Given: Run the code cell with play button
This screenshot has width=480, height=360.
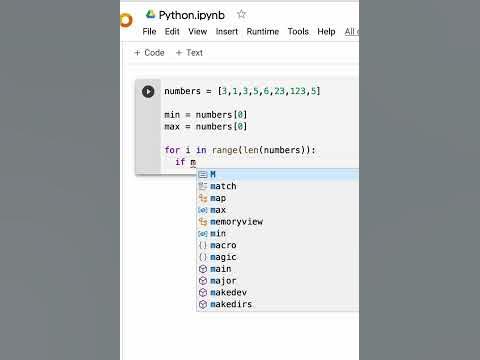Looking at the screenshot, I should point(148,91).
